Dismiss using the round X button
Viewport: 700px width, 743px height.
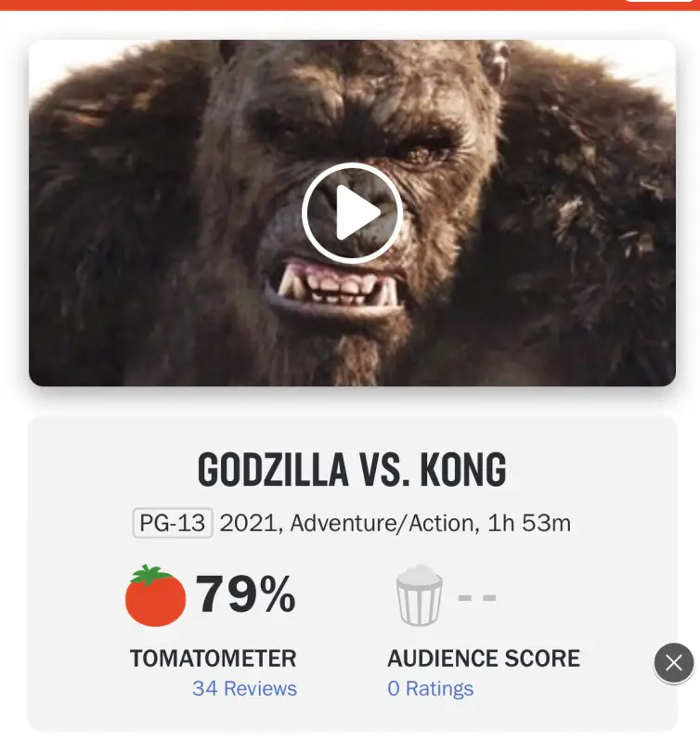[673, 662]
